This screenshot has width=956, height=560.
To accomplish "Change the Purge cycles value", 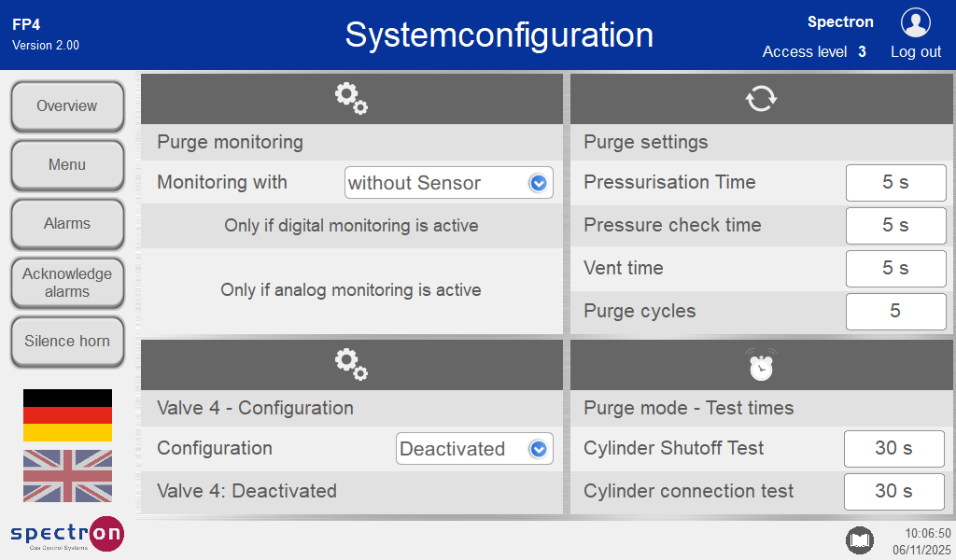I will [895, 312].
